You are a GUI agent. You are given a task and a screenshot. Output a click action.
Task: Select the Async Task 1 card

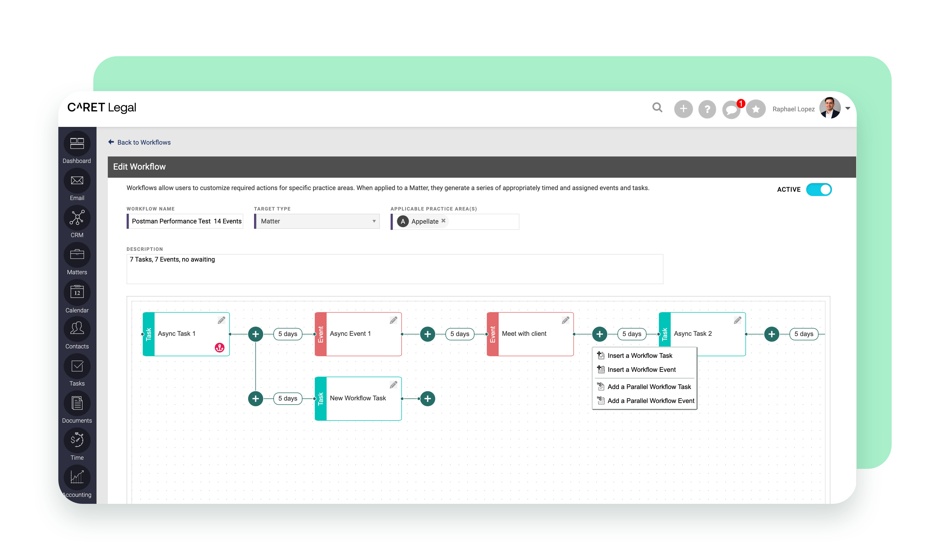(x=186, y=334)
